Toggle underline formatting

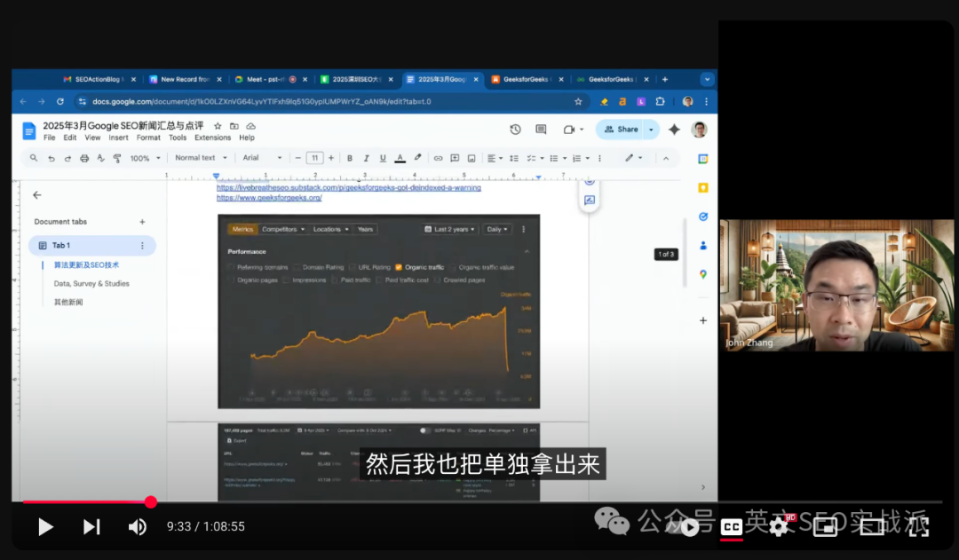coord(383,158)
